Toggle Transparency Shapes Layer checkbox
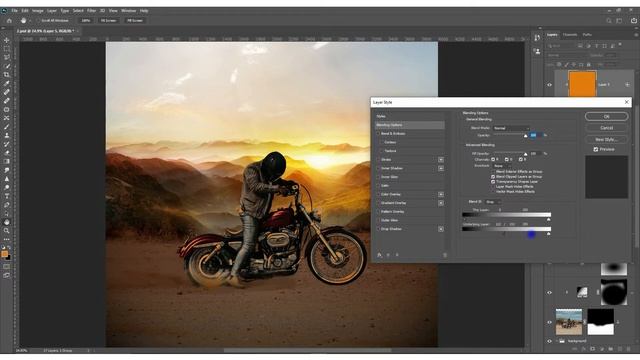Screen dimensions: 640x360 coord(493,182)
